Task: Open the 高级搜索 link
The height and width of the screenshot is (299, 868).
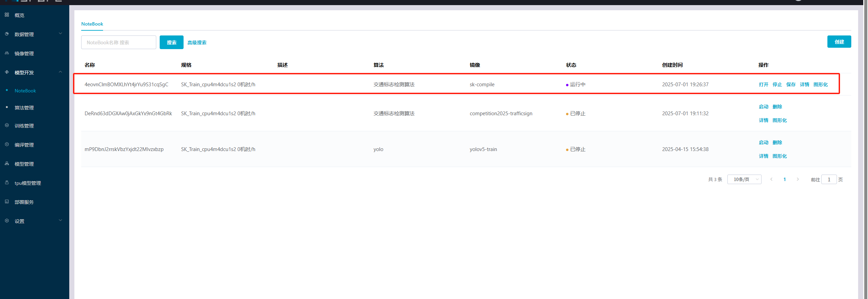Action: [197, 43]
